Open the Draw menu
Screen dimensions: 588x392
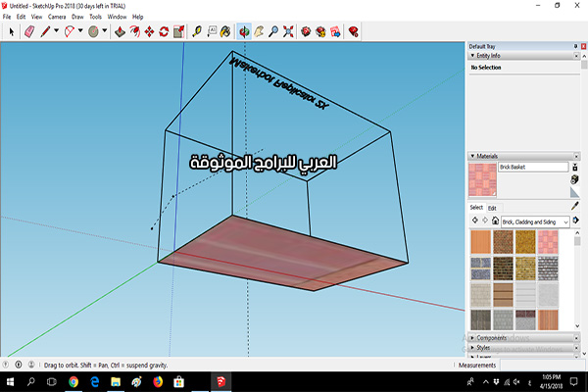pyautogui.click(x=77, y=17)
